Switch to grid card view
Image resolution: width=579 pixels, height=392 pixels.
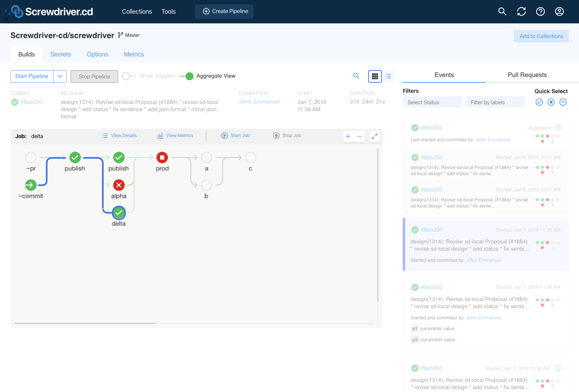[x=375, y=76]
